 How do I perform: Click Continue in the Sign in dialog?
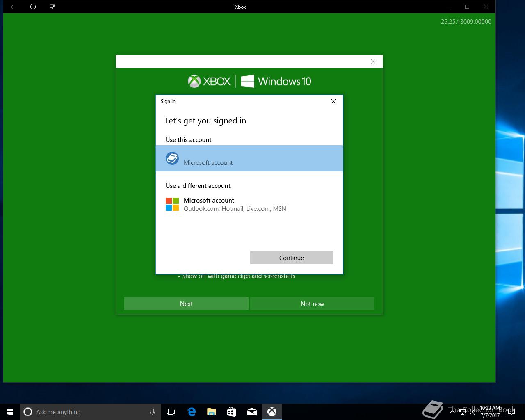point(292,258)
